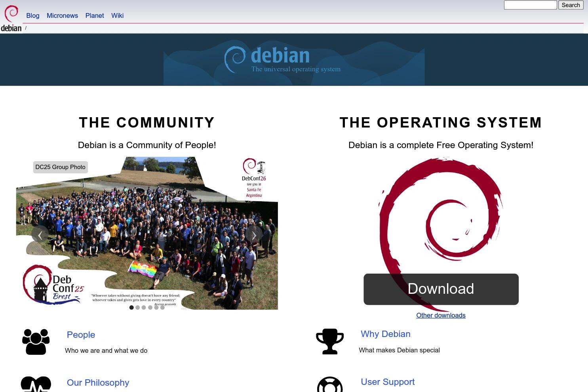Image resolution: width=588 pixels, height=392 pixels.
Task: Click the DC25 Group Photo caption
Action: coord(60,167)
